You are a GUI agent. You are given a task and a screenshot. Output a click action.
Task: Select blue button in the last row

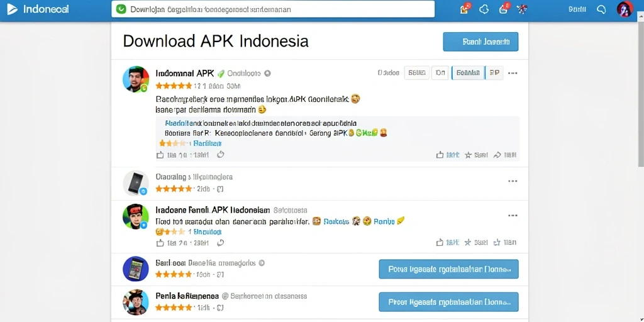448,302
